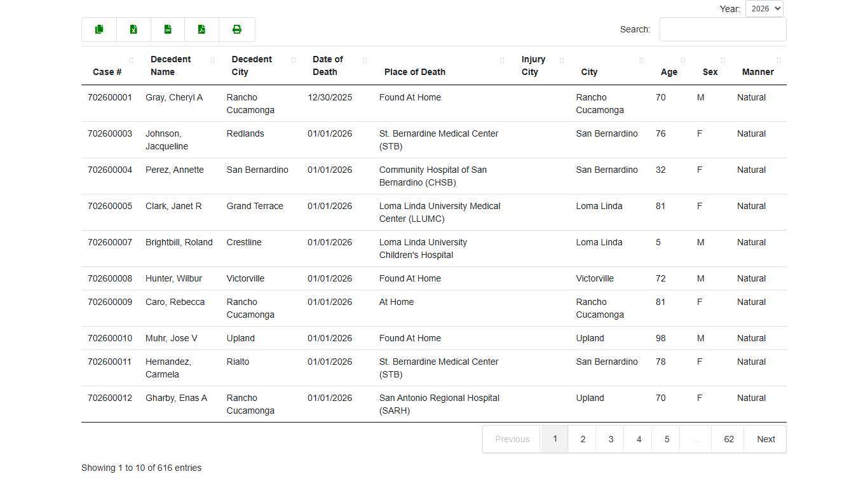Toggle sorting on the Manner column header
This screenshot has height=488, width=868.
point(778,60)
